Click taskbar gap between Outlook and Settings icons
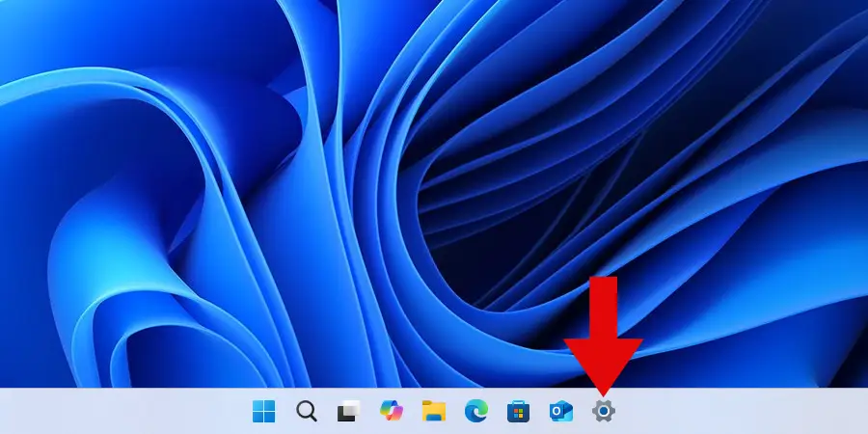The image size is (868, 434). coord(583,412)
